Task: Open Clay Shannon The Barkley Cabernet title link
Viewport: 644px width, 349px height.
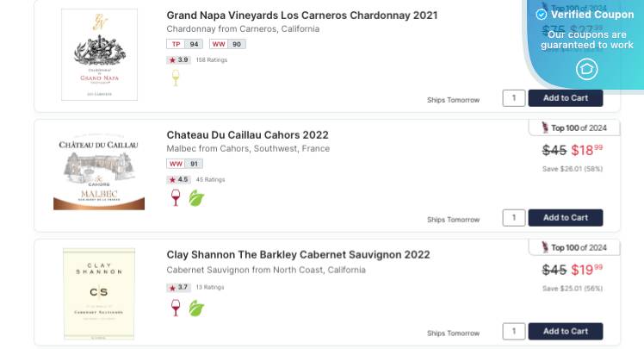Action: (298, 255)
